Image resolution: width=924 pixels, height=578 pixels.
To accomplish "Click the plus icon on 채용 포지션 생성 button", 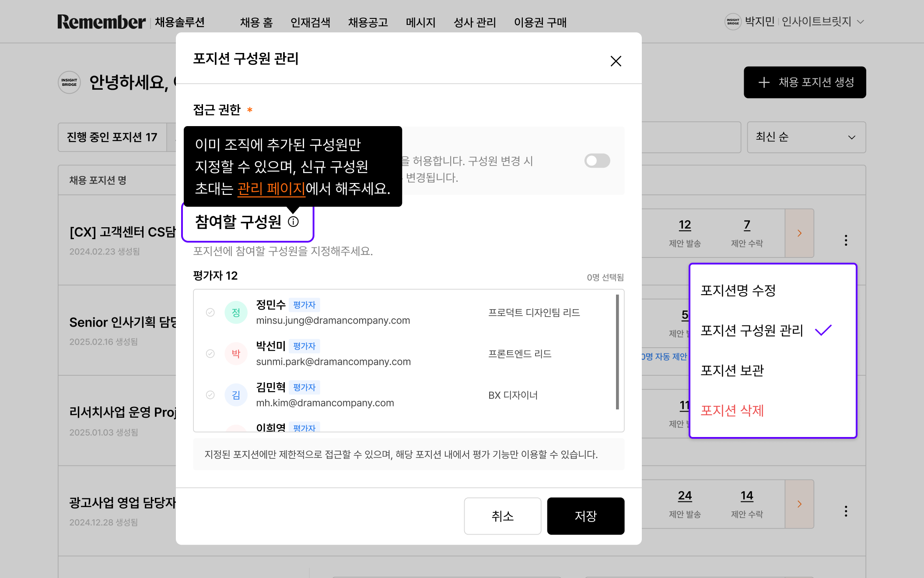I will pos(764,82).
